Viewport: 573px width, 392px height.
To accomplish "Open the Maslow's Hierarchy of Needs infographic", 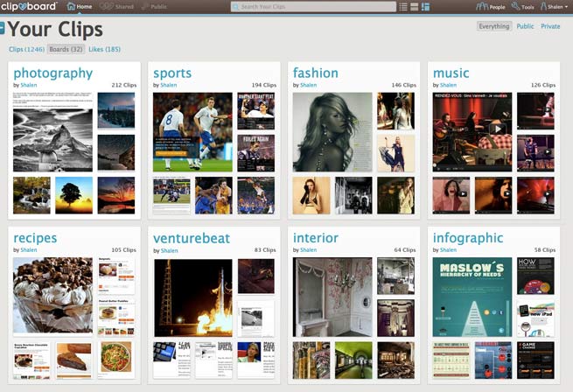I will point(472,297).
